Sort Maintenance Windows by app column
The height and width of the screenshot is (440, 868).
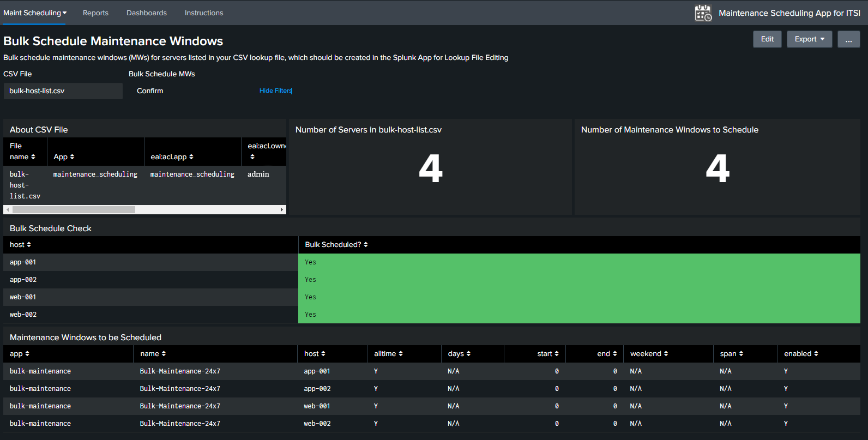coord(20,354)
